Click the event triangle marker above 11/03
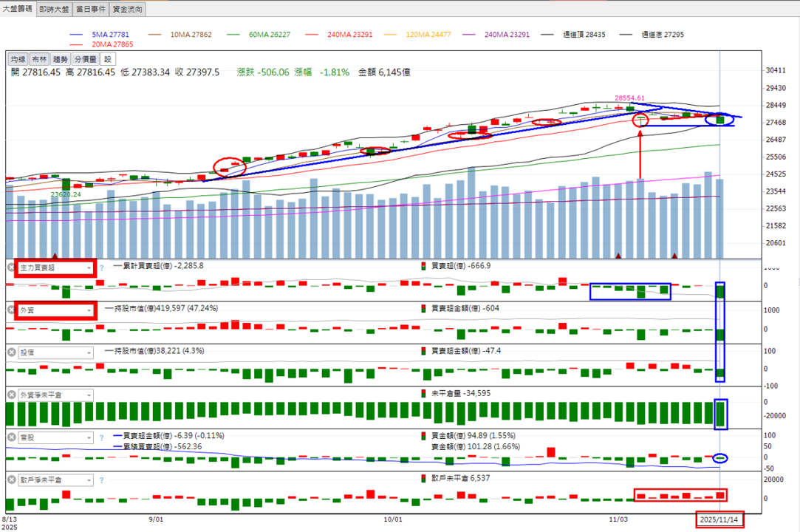 618,255
